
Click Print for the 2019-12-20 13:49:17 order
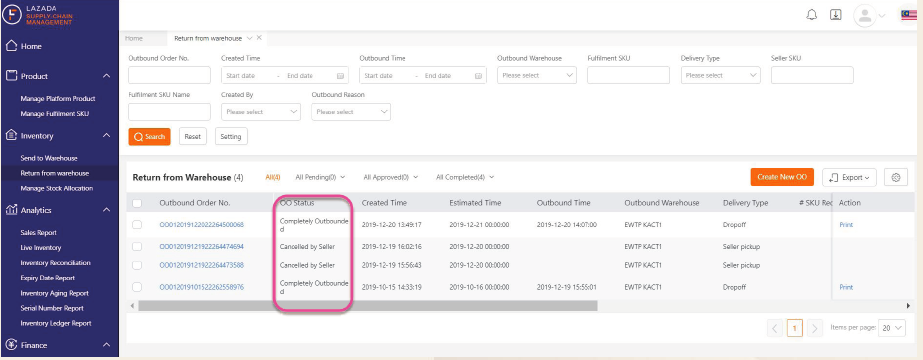click(x=846, y=225)
